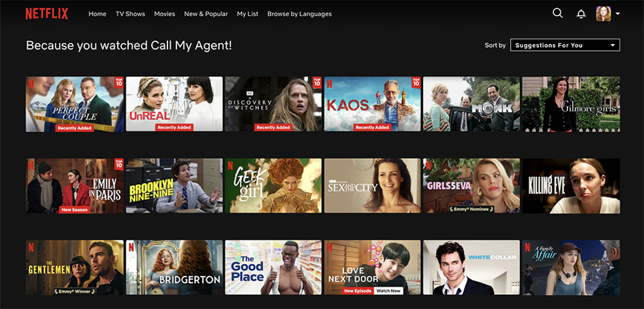This screenshot has width=644, height=309.
Task: Select the Bridgerton thumbnail
Action: point(174,268)
